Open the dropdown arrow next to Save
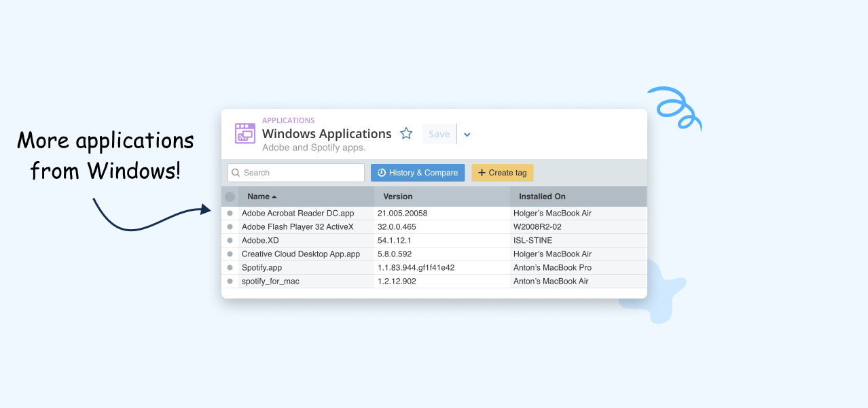The height and width of the screenshot is (408, 868). click(x=467, y=134)
